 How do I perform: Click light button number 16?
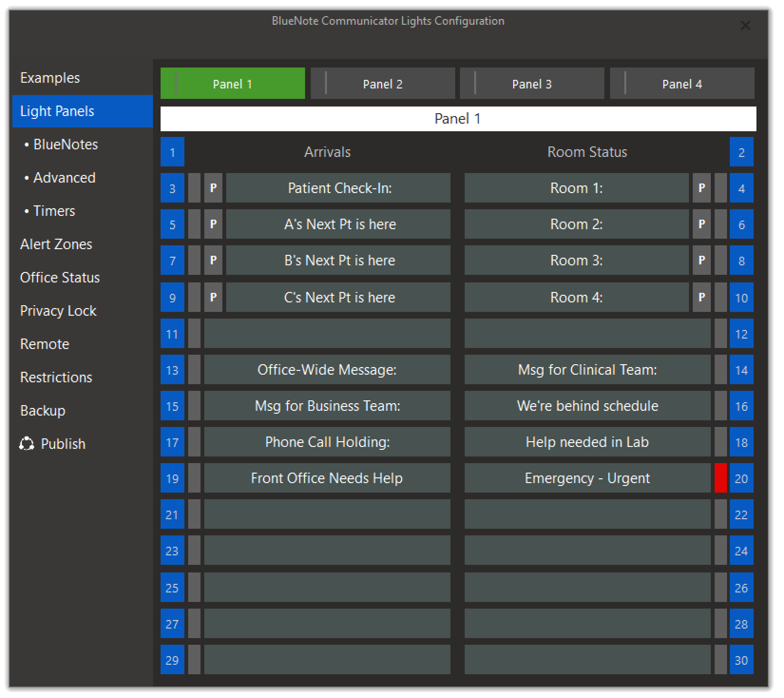click(742, 406)
